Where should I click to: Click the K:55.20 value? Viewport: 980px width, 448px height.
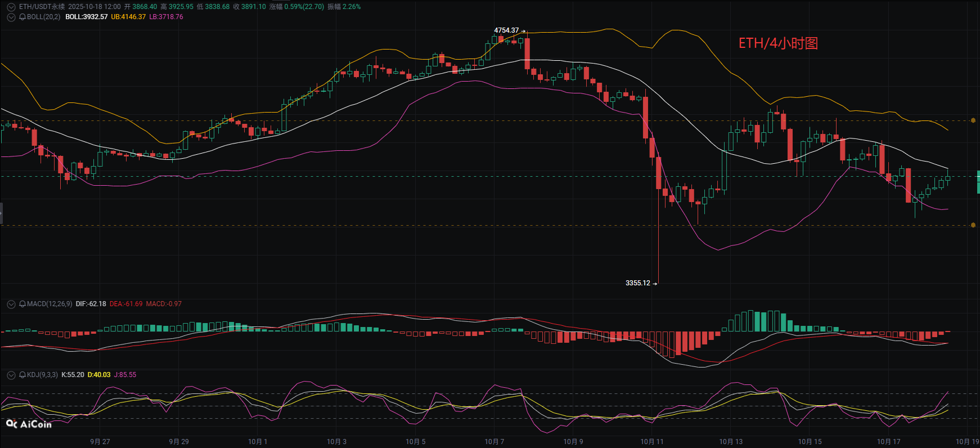(73, 375)
